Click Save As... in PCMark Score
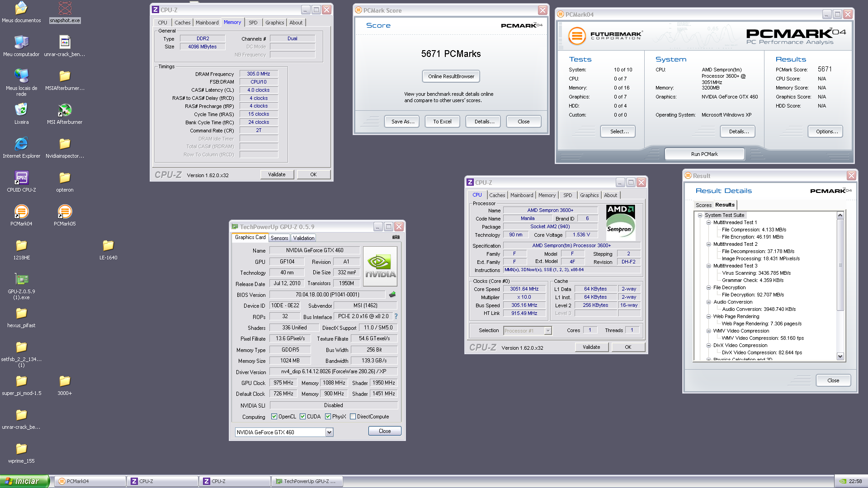This screenshot has height=488, width=868. (403, 122)
